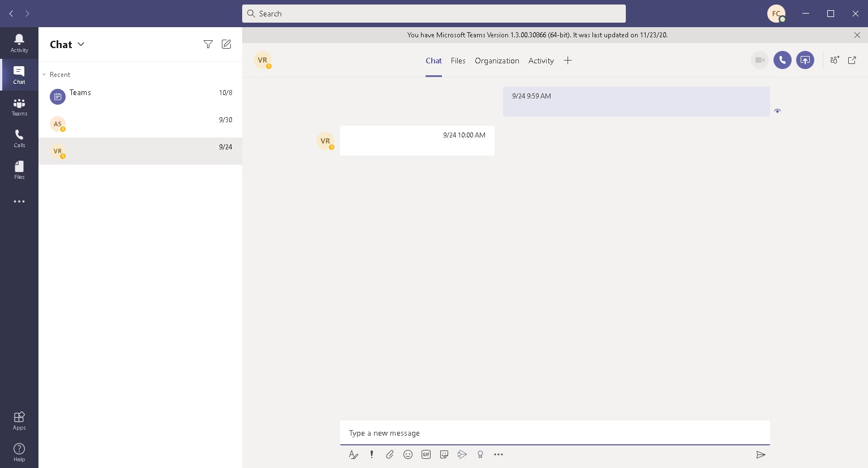Open the chat list filter
The height and width of the screenshot is (468, 868).
[x=208, y=44]
